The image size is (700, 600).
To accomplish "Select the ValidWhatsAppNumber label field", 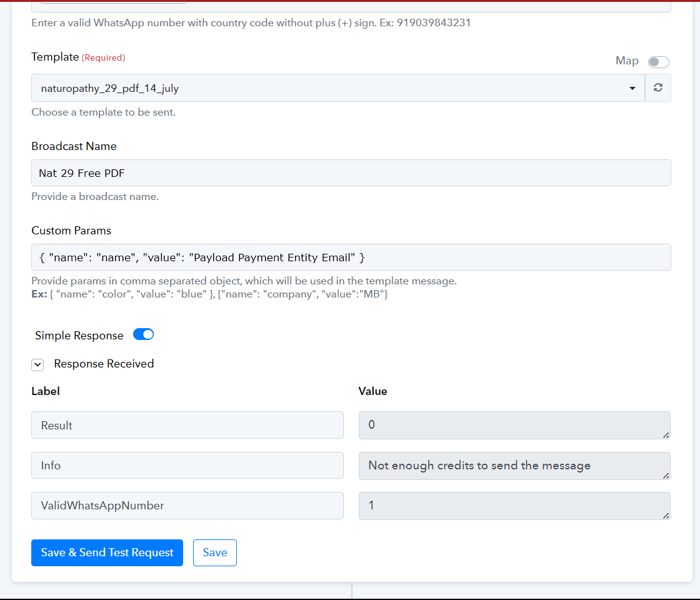I will tap(187, 506).
